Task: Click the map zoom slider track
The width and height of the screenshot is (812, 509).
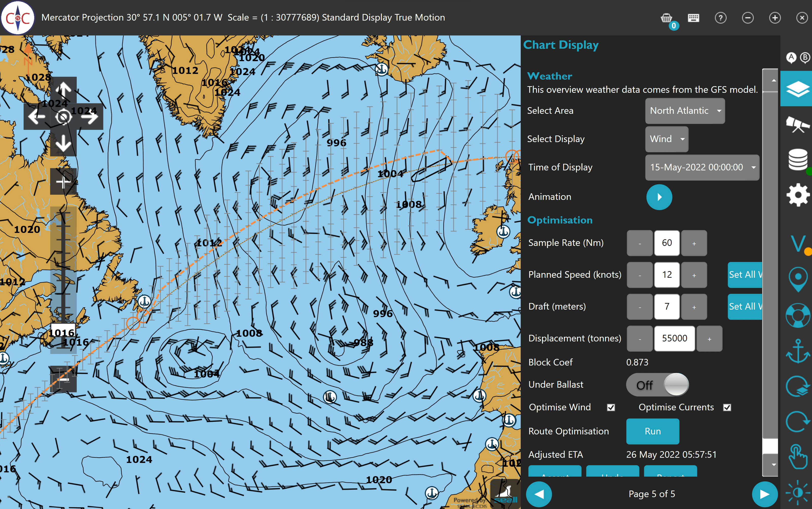Action: click(x=63, y=269)
